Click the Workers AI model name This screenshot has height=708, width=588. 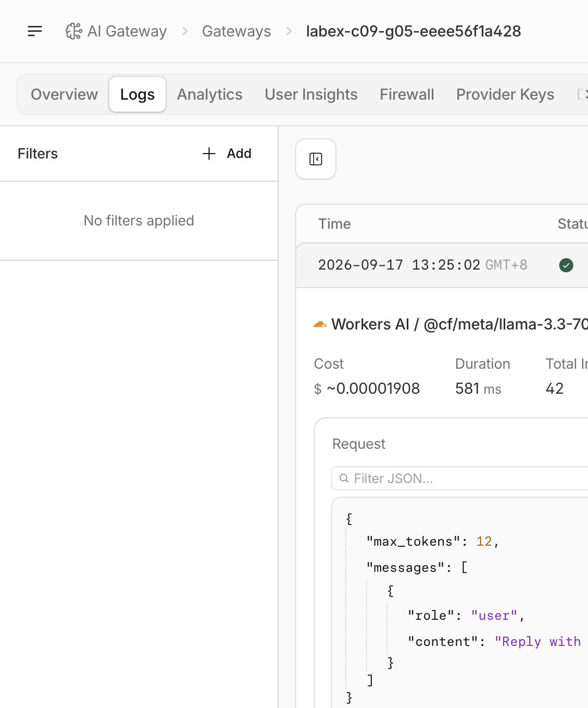tap(460, 325)
